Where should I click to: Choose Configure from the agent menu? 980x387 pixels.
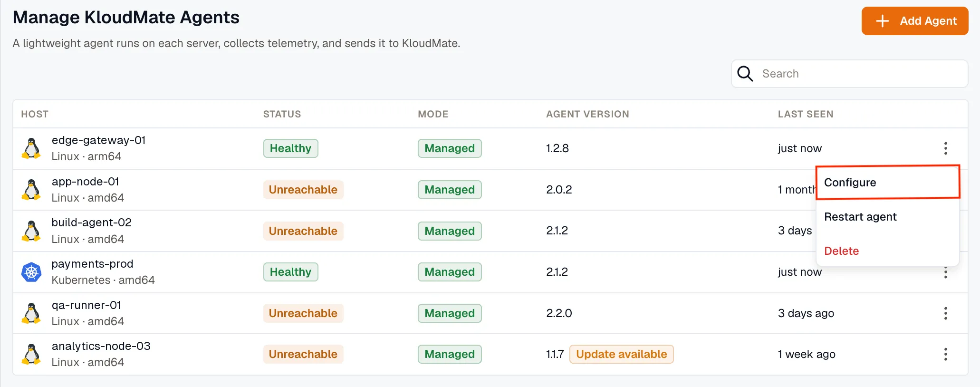pyautogui.click(x=888, y=182)
